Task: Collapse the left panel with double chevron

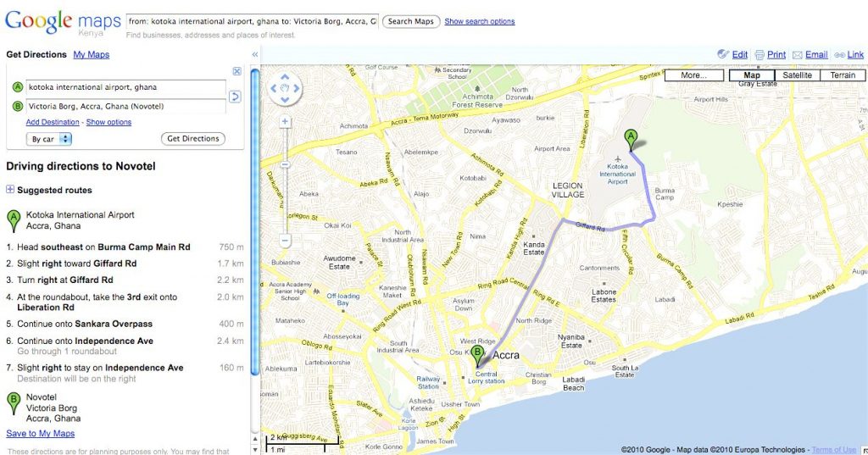Action: tap(255, 55)
